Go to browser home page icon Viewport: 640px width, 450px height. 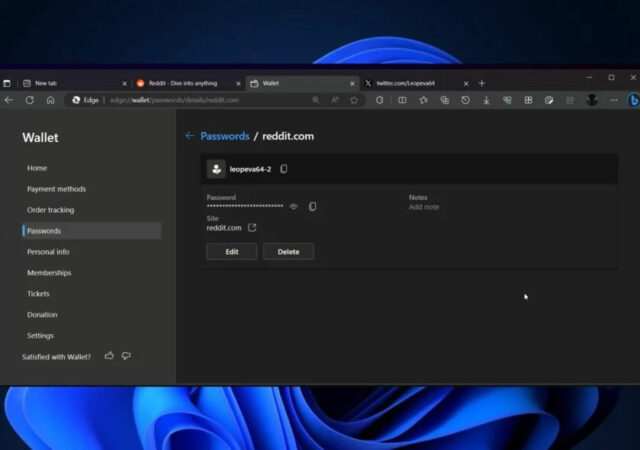[50, 100]
